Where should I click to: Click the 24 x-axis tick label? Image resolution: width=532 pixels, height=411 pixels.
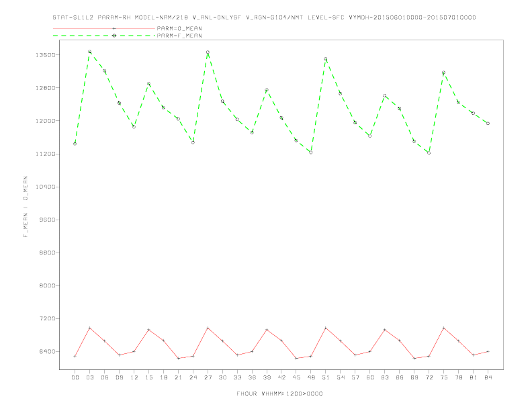coord(193,377)
